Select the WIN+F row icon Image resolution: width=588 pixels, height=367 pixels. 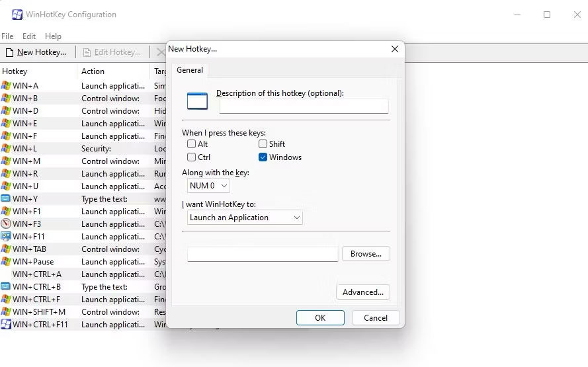click(6, 136)
